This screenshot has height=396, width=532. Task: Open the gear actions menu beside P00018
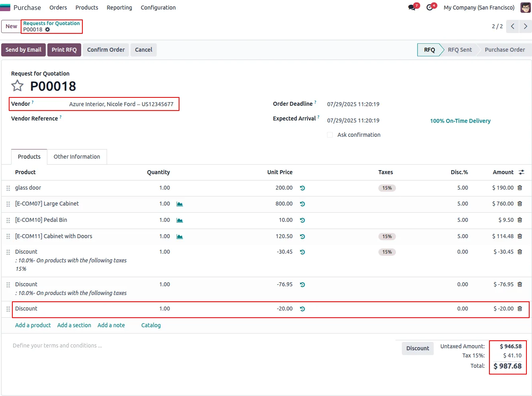tap(47, 29)
